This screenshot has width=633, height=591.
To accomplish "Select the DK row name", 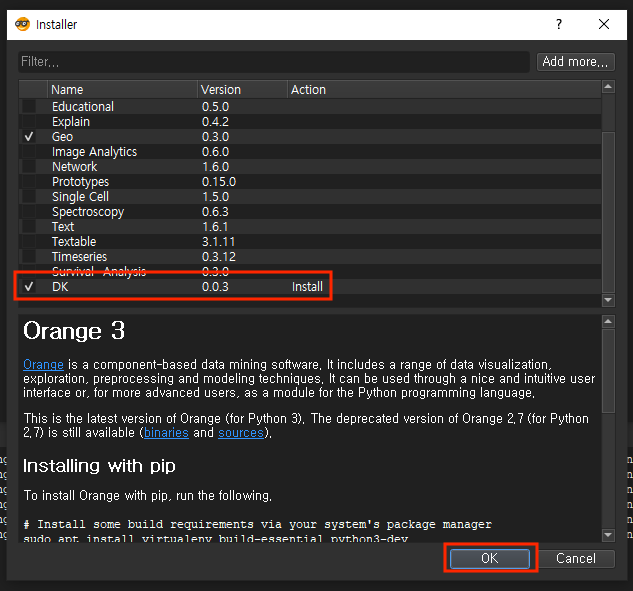I will [x=60, y=287].
